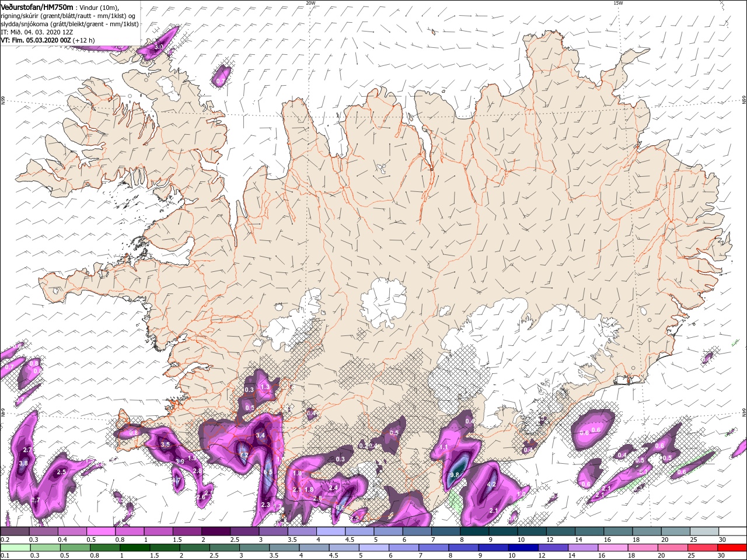Click the 2.3 precipitation value label
Viewport: 747px width, 560px height.
click(x=266, y=505)
